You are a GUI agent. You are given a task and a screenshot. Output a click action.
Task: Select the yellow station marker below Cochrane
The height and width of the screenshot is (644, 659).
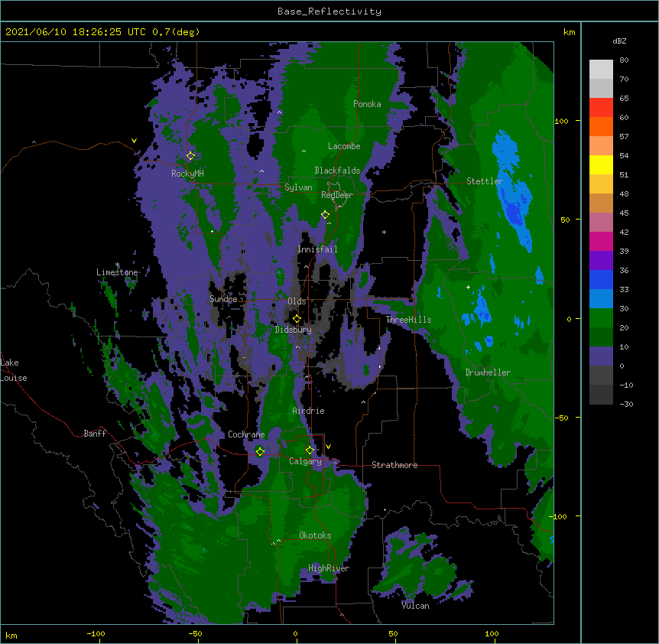point(260,451)
